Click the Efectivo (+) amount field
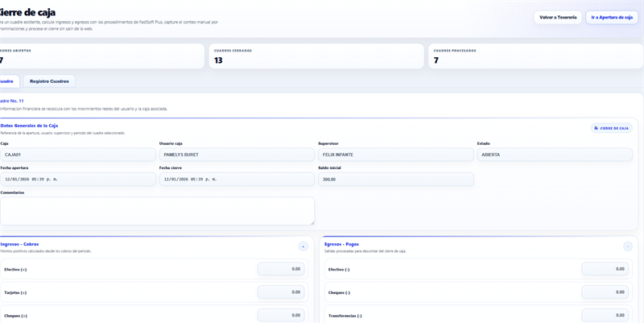The image size is (644, 323). tap(281, 269)
